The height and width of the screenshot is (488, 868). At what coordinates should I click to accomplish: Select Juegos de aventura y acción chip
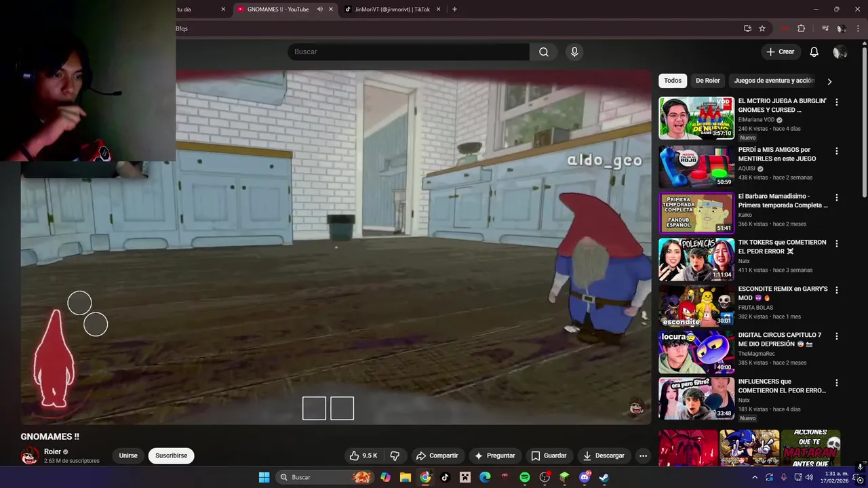pos(774,81)
